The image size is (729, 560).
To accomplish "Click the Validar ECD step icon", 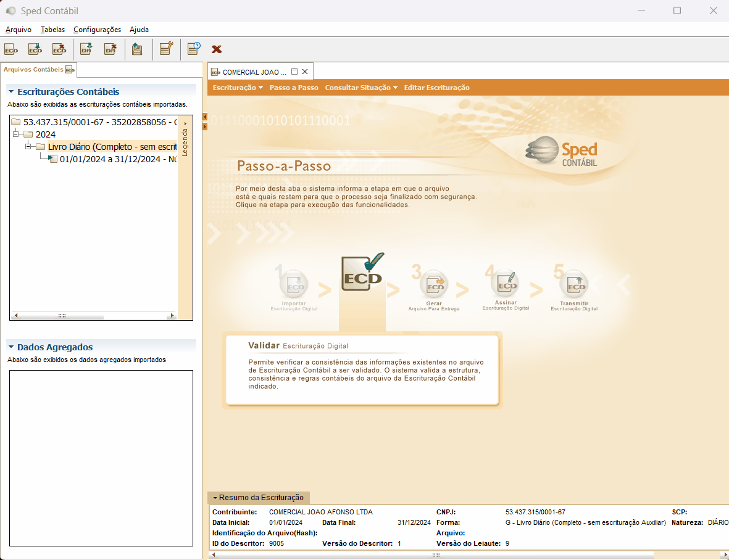I will (362, 273).
